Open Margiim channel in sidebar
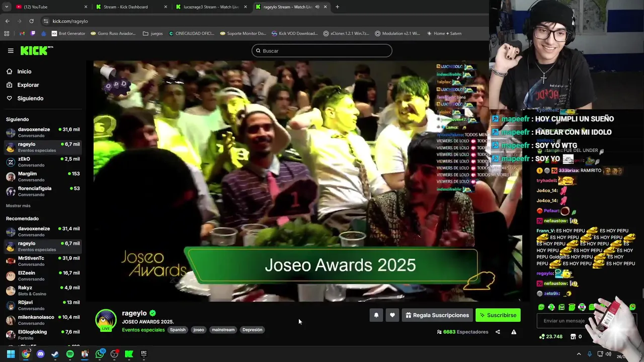644x362 pixels. click(x=43, y=176)
